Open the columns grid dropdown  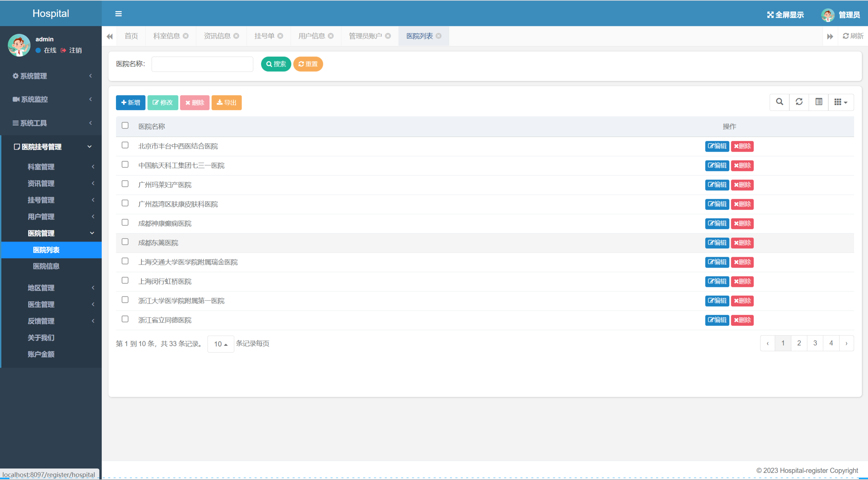841,102
